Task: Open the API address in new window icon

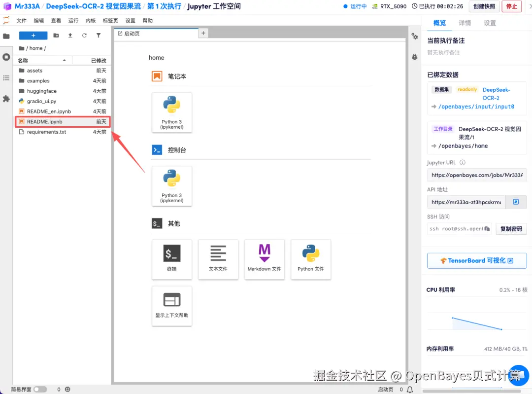Action: [516, 202]
